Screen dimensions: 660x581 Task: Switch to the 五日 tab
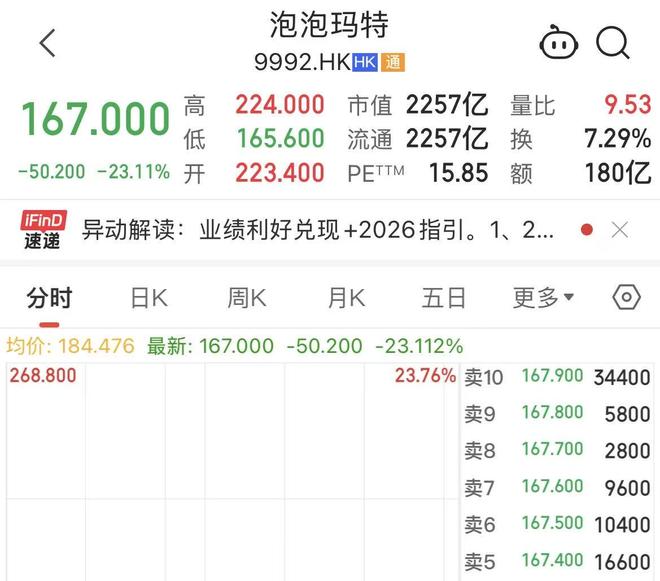(444, 298)
